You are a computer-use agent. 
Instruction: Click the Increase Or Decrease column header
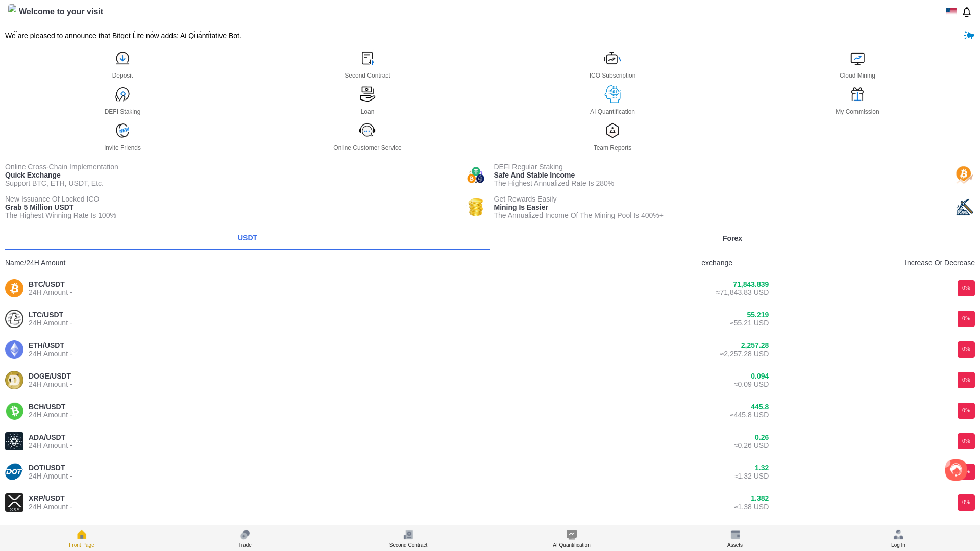[940, 263]
